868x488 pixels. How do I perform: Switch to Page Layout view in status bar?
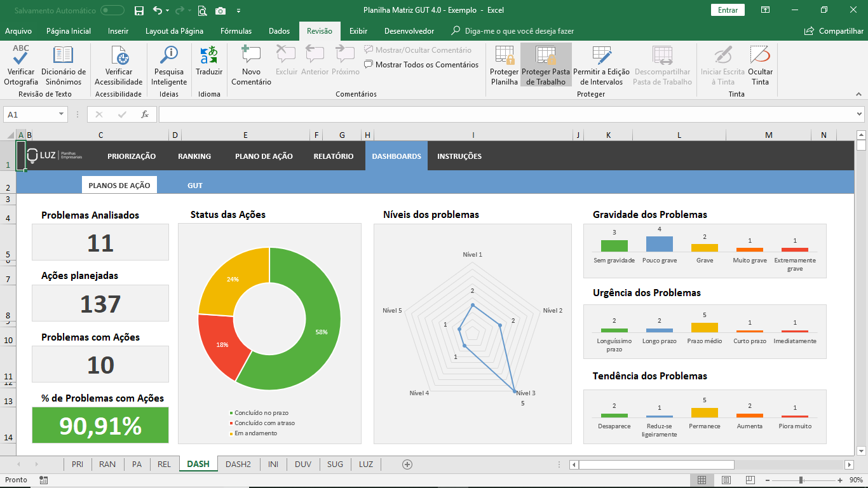tap(726, 480)
